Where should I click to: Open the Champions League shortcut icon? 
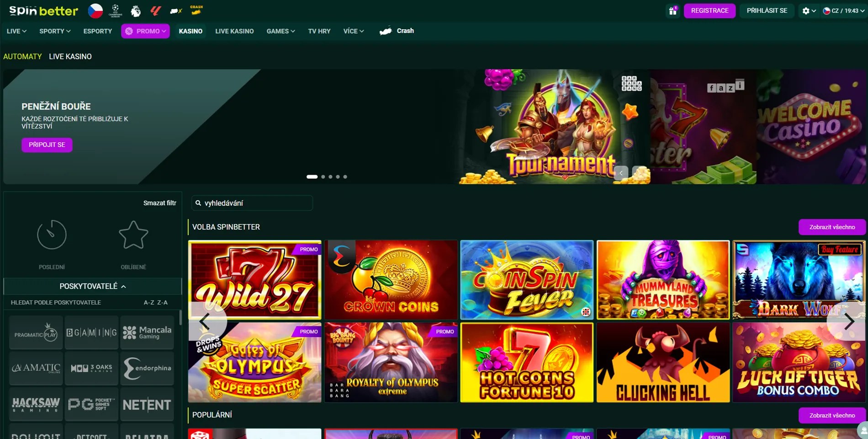pos(115,11)
